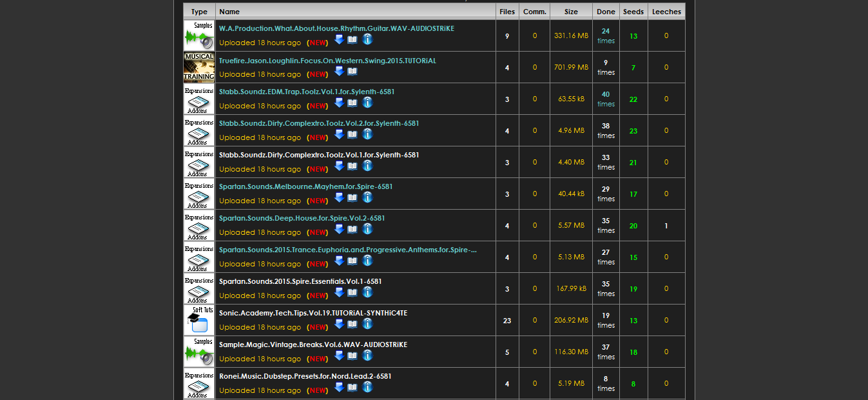Open Spartan.Sounds.Deep.House.for.Spire.Vol.2 link
Screen dimensions: 868x400
pos(302,219)
